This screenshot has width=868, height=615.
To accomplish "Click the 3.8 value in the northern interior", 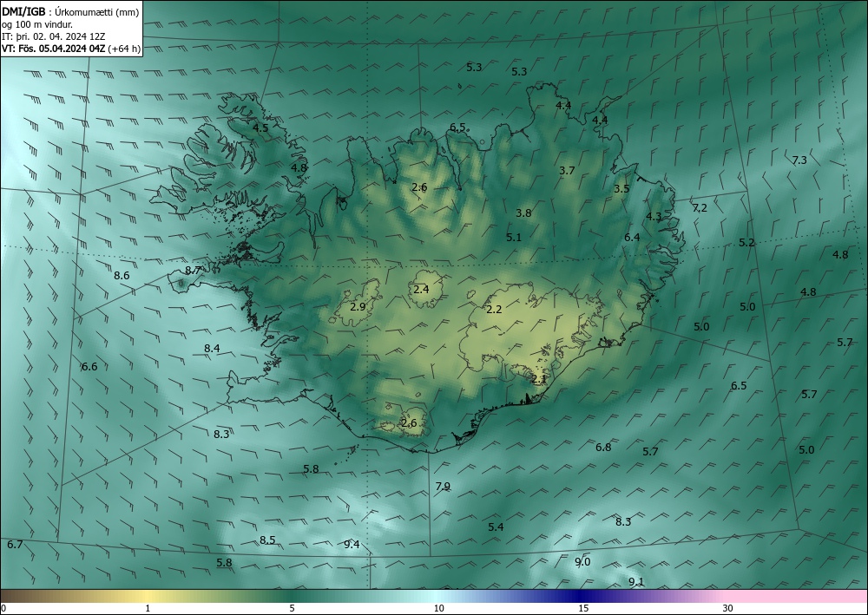I will [523, 213].
